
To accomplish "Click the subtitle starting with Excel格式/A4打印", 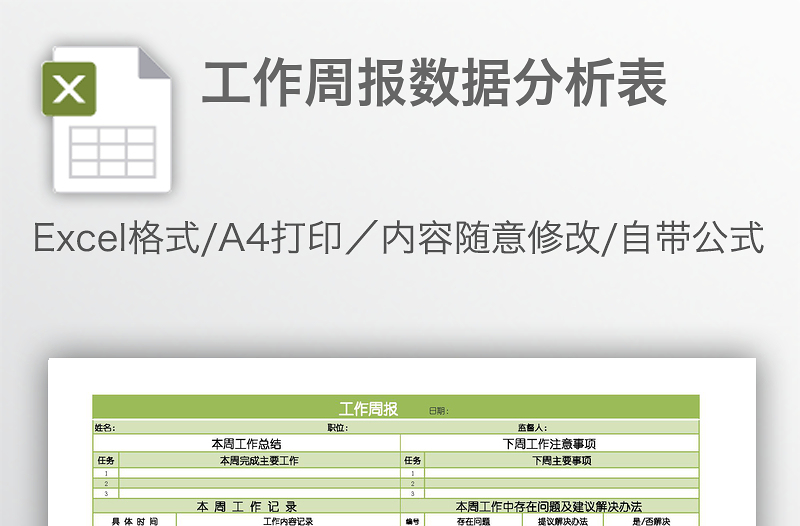I will pos(398,238).
